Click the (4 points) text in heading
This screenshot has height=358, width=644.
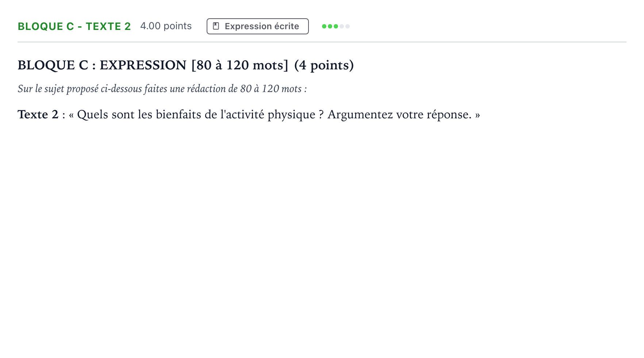click(324, 65)
